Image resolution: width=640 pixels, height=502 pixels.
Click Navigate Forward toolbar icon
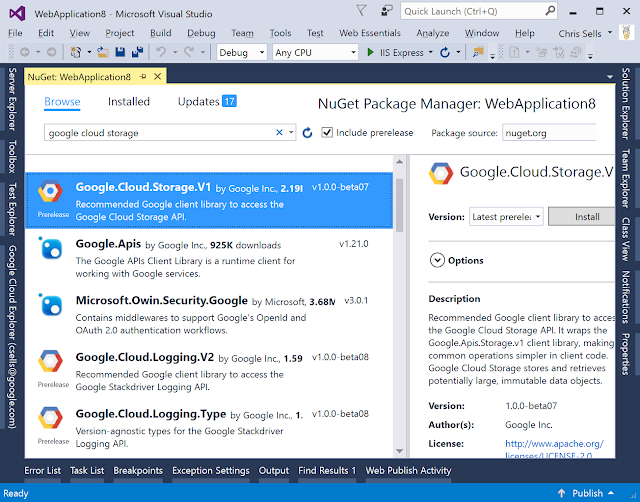[51, 52]
